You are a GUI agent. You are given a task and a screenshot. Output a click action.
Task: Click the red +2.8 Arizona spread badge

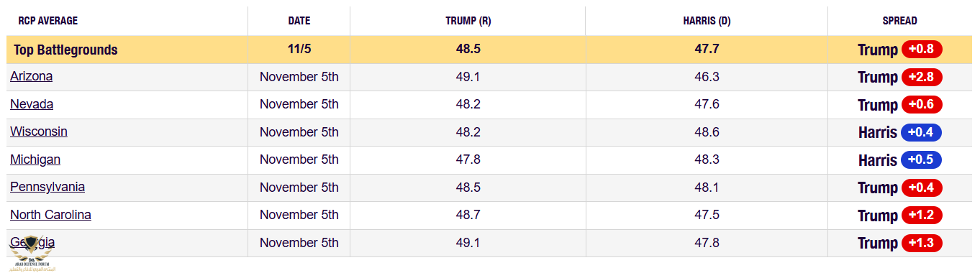tap(922, 77)
